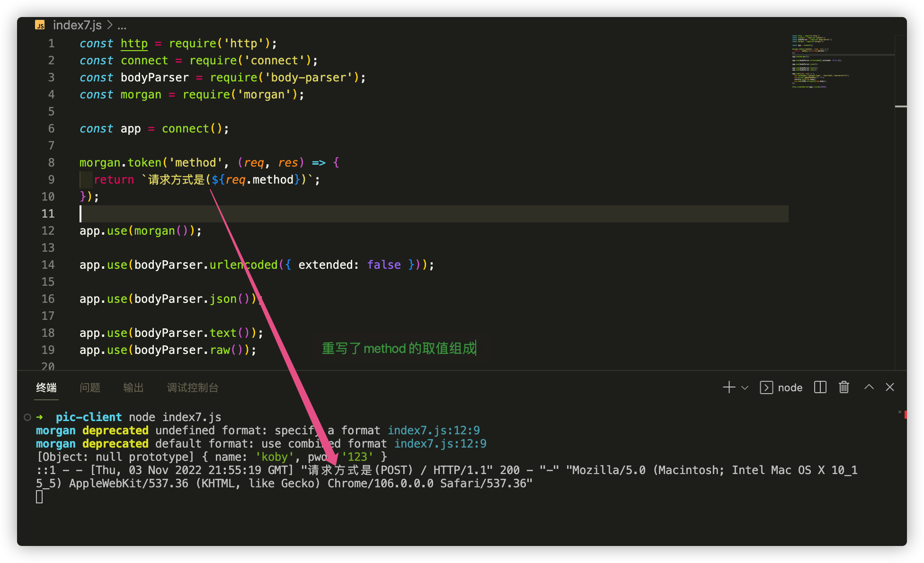Screen dimensions: 924x563
Task: Place cursor on empty line 11
Action: pyautogui.click(x=434, y=213)
